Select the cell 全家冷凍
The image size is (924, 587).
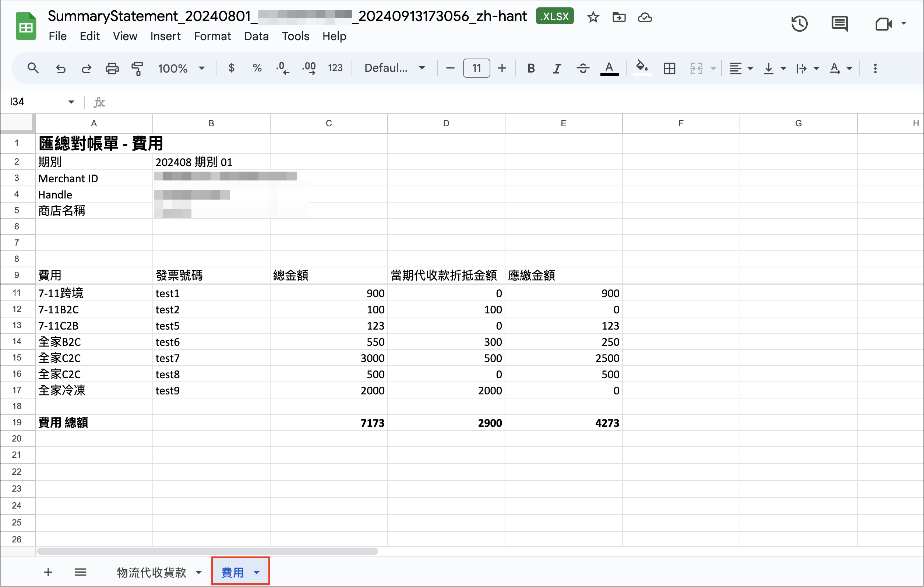point(94,390)
